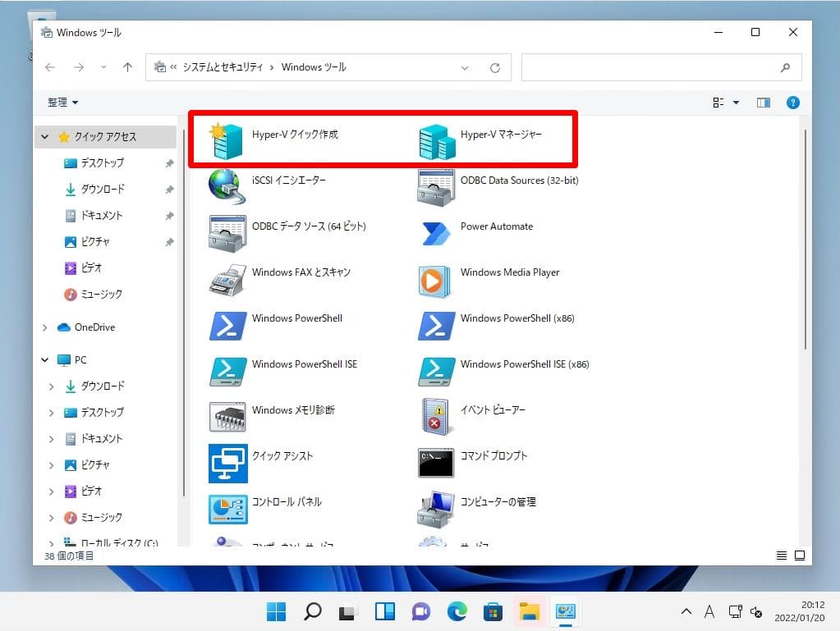Viewport: 840px width, 631px height.
Task: Switch to details view in status bar
Action: coord(782,556)
